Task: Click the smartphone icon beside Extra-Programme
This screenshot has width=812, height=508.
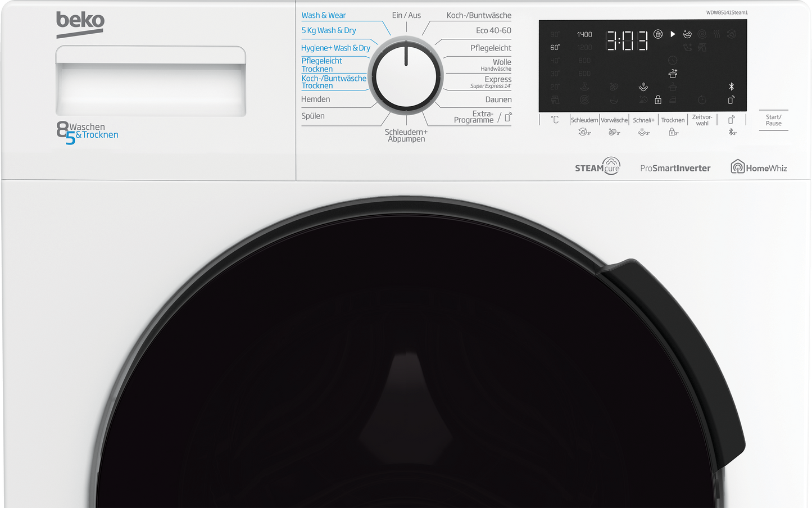Action: 507,117
